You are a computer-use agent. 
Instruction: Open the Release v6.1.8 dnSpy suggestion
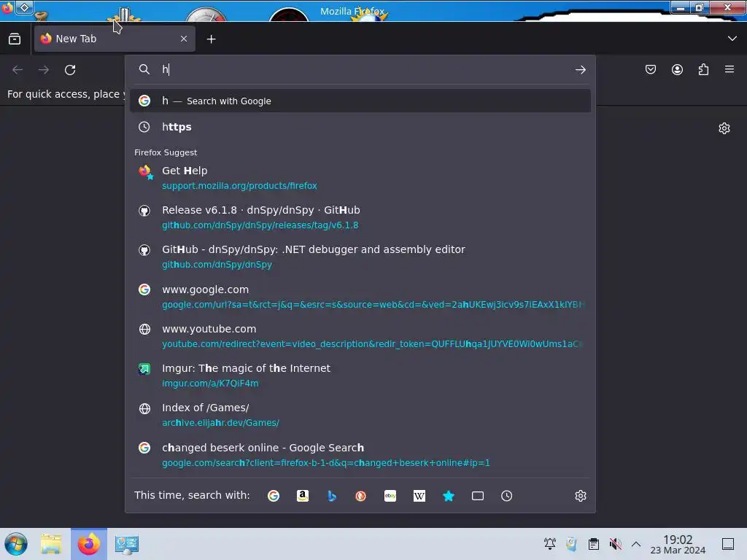point(360,217)
